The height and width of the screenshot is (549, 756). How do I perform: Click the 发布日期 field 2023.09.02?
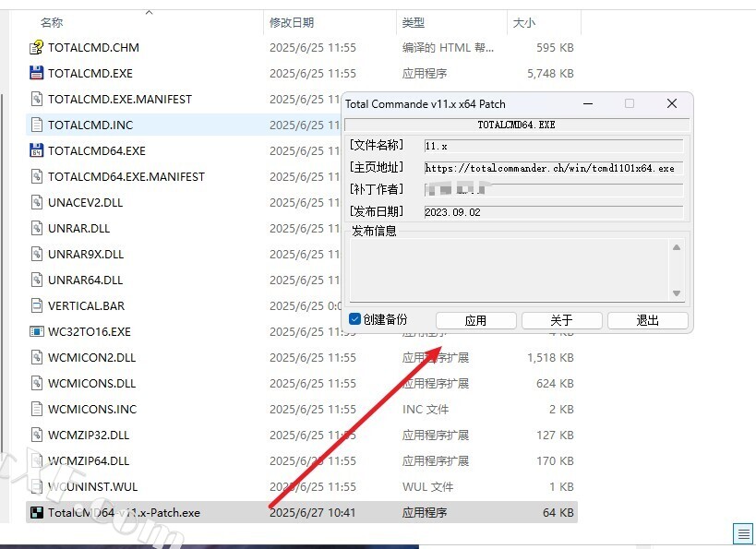click(x=554, y=212)
